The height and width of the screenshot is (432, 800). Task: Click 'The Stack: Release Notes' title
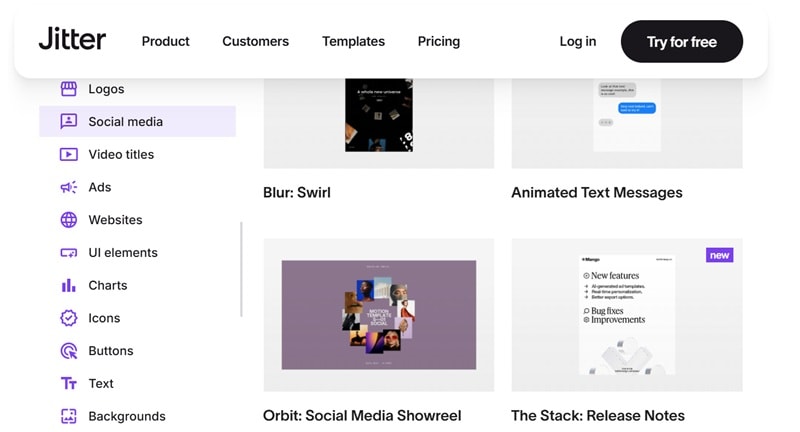tap(598, 416)
